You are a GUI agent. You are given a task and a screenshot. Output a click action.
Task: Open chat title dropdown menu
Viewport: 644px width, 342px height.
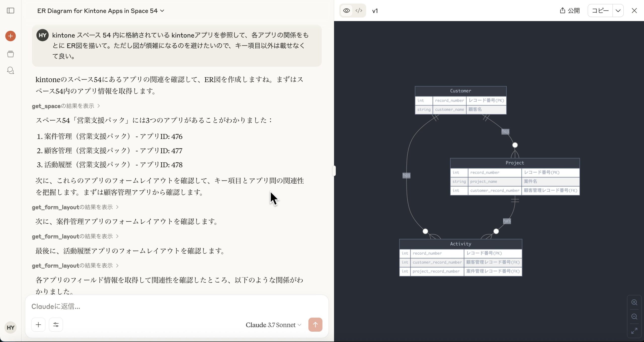coord(101,11)
